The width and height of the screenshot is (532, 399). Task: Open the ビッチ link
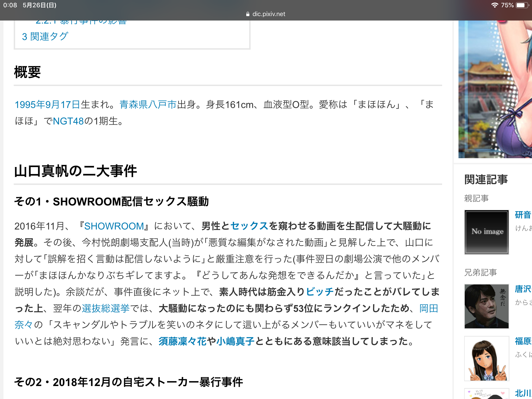(x=320, y=292)
